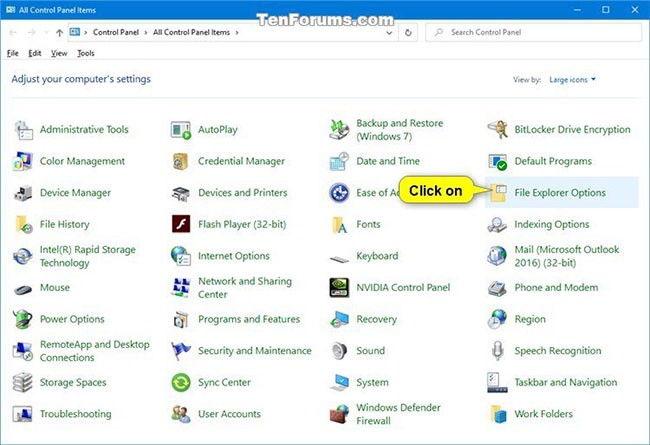This screenshot has width=650, height=445.
Task: Open the address bar history dropdown arrow
Action: coord(387,33)
